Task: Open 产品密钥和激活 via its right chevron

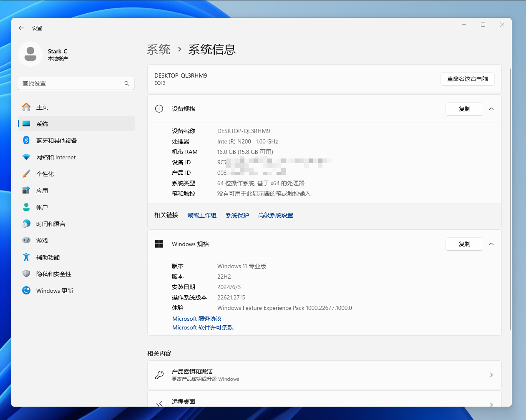Action: pyautogui.click(x=491, y=375)
